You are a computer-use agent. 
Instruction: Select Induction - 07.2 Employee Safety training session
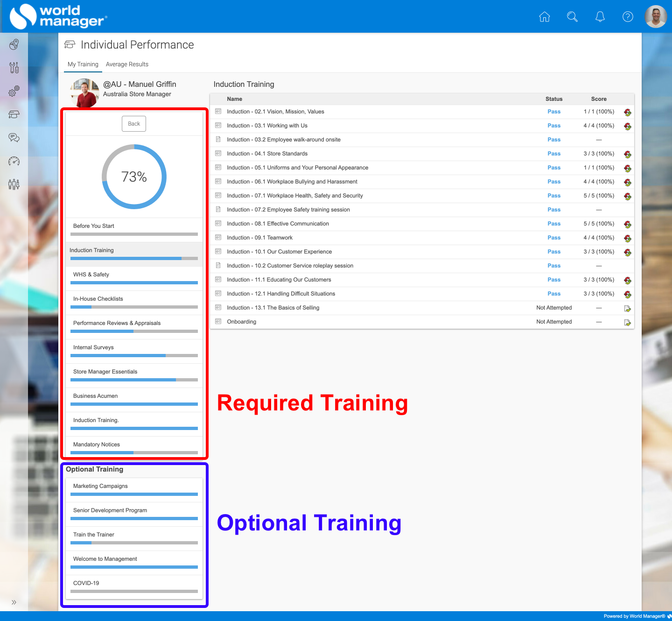(x=422, y=210)
